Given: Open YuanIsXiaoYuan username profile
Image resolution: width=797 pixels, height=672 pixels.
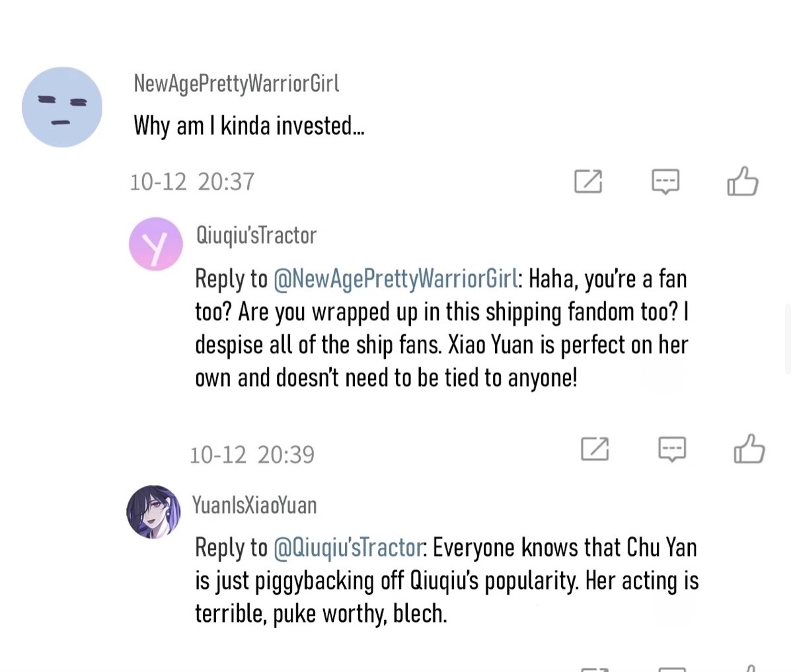Looking at the screenshot, I should click(x=254, y=505).
